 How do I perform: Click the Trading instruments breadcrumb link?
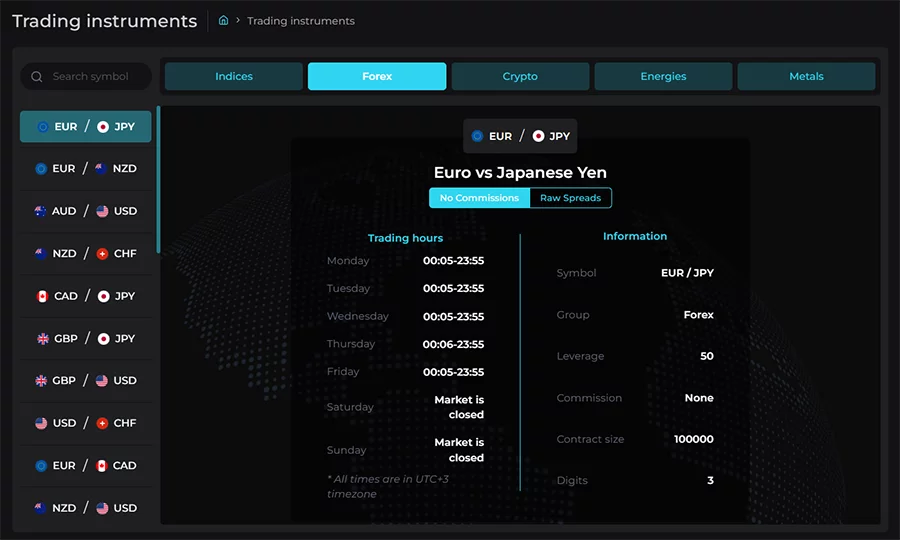point(301,21)
